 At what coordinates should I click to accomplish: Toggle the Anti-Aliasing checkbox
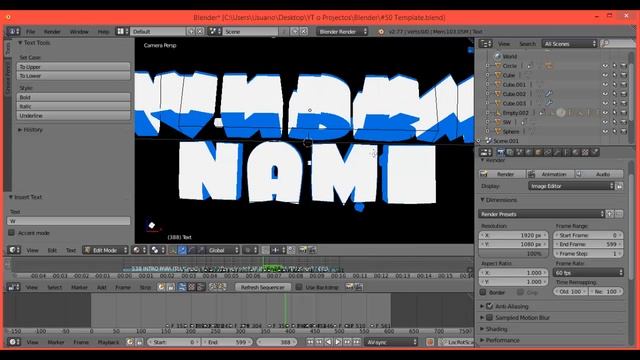489,306
